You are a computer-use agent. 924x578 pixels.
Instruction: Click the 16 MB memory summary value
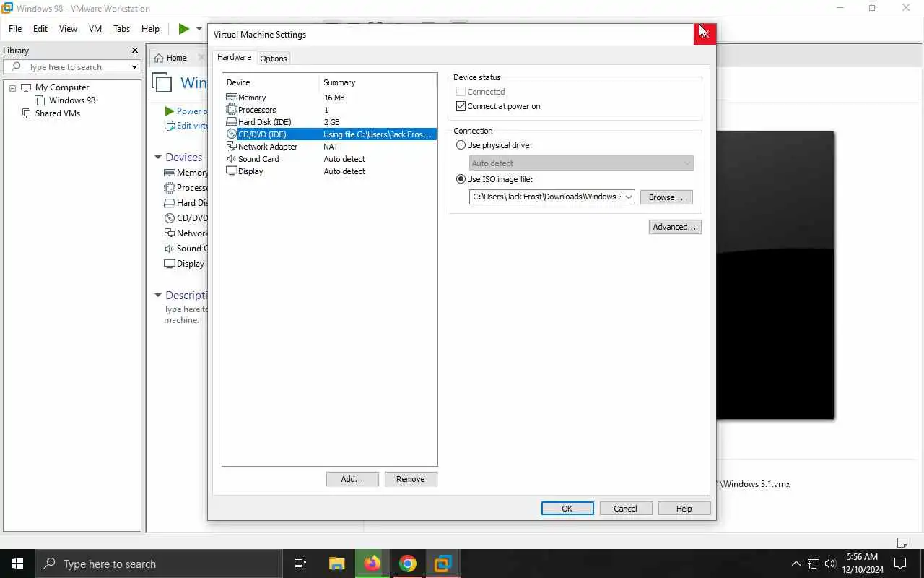click(334, 98)
